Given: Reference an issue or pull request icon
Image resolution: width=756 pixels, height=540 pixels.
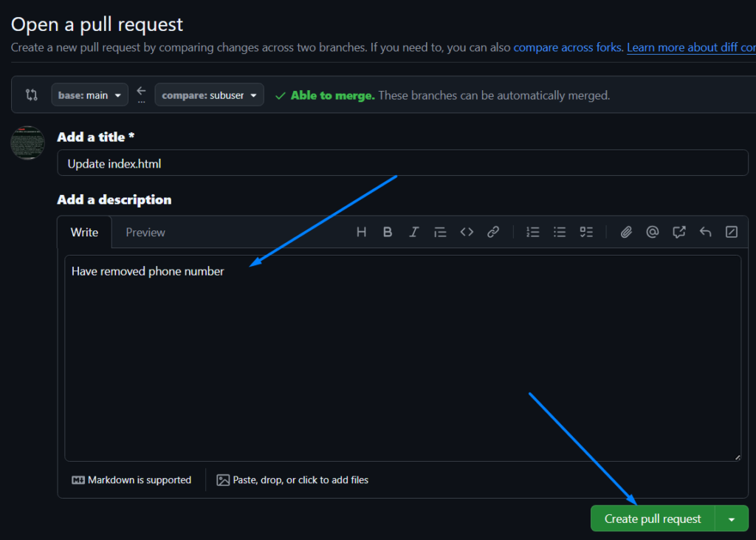Looking at the screenshot, I should pos(679,232).
